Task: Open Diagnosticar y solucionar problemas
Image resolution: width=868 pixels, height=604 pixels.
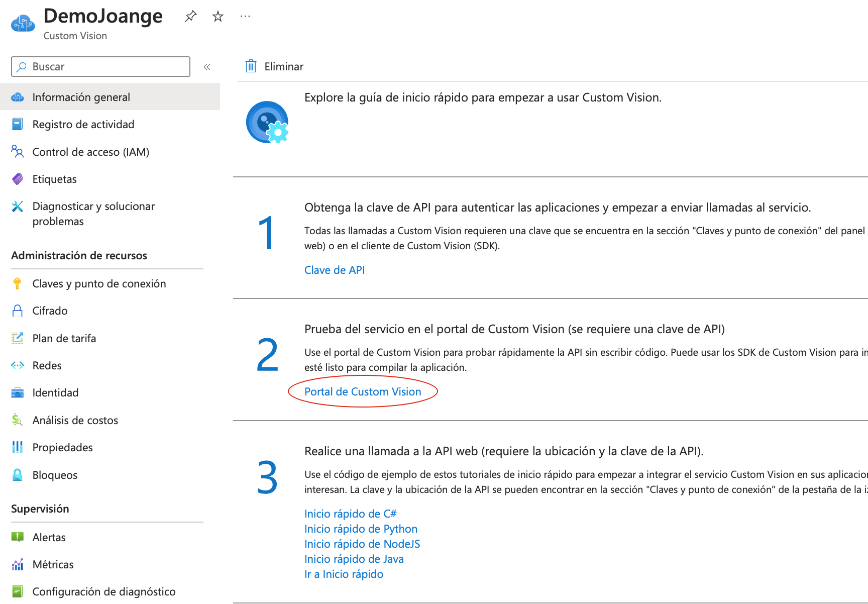Action: tap(93, 214)
